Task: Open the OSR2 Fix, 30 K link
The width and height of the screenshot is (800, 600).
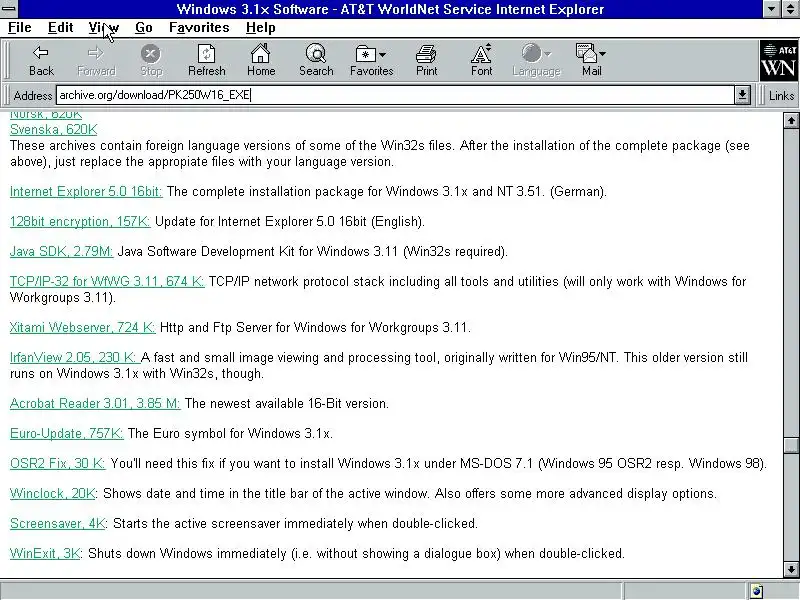Action: coord(57,463)
